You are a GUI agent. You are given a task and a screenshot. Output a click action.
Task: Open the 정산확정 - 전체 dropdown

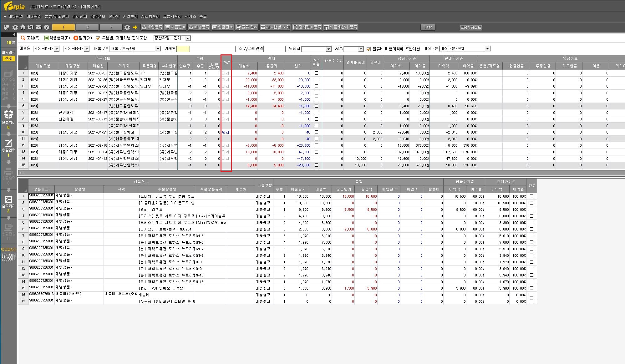click(188, 38)
